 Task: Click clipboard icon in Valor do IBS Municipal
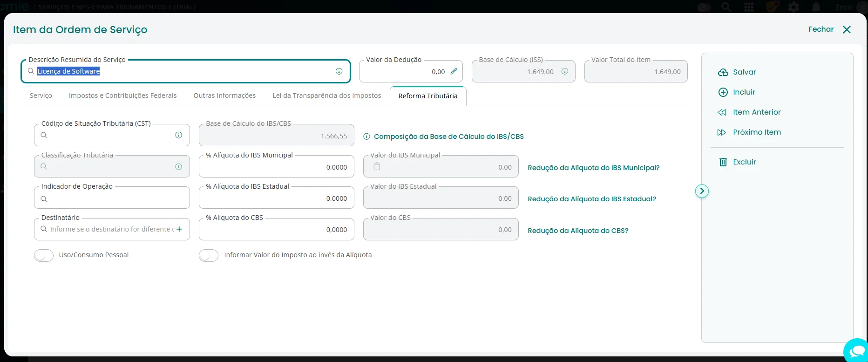tap(377, 167)
